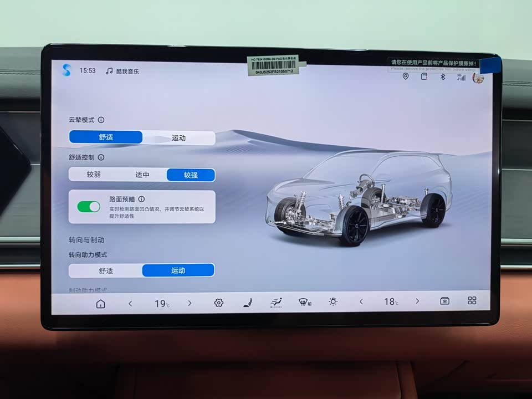Select 舒适 steering assist mode
Image resolution: width=532 pixels, height=399 pixels.
pyautogui.click(x=105, y=270)
